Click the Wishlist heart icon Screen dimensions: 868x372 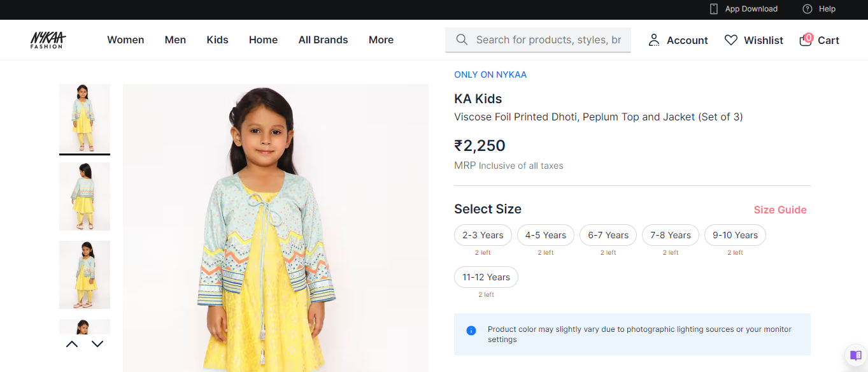click(731, 40)
